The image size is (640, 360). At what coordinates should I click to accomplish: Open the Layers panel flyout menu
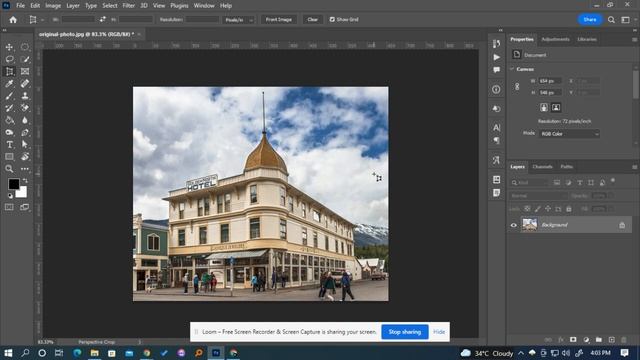pos(634,167)
